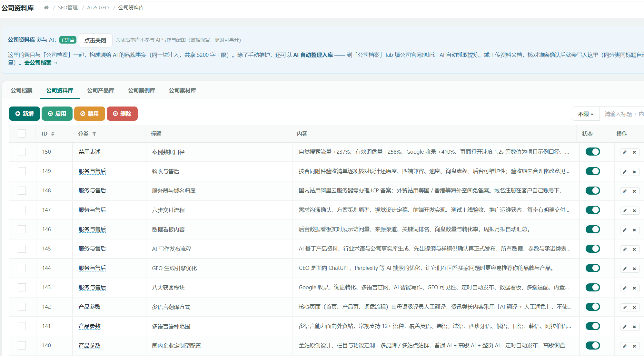Toggle the status switch of row 142
Viewport: 644px width, 356px height.
[x=593, y=307]
